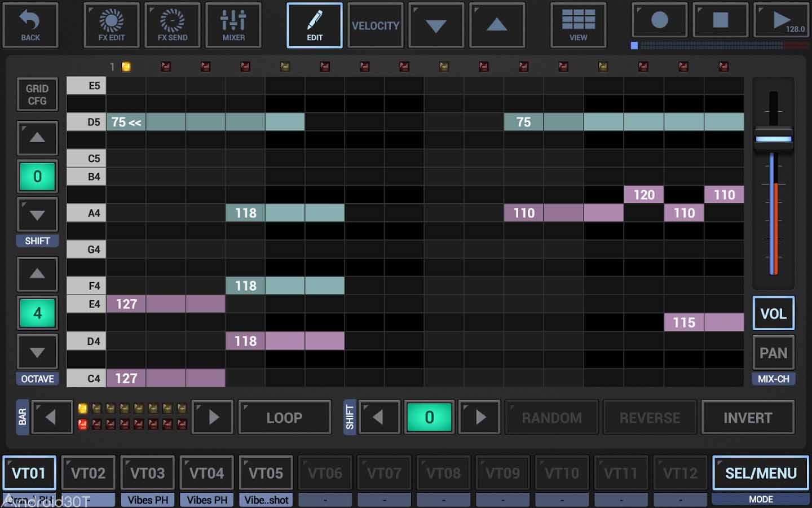
Task: Start recording with the record button
Action: (x=660, y=20)
